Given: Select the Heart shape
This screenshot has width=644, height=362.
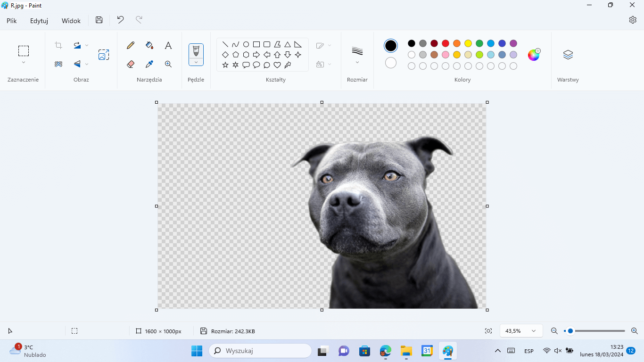Looking at the screenshot, I should (x=277, y=65).
